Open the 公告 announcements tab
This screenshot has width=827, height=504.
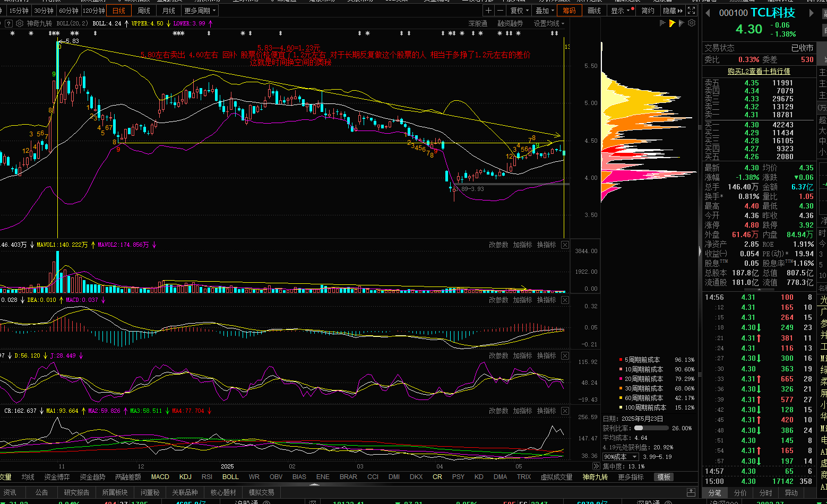coord(42,492)
